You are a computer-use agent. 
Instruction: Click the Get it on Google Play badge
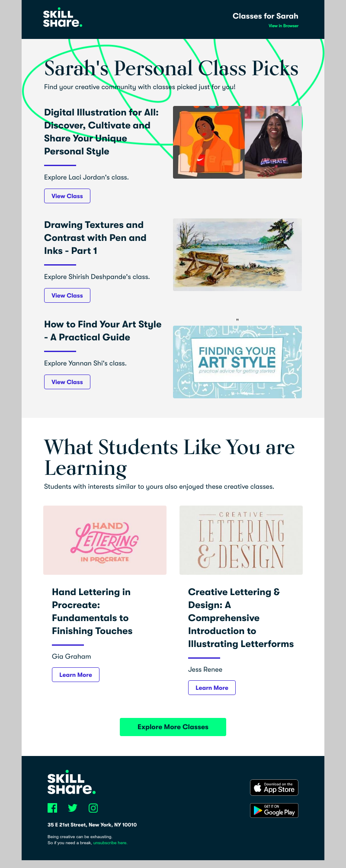tap(274, 810)
